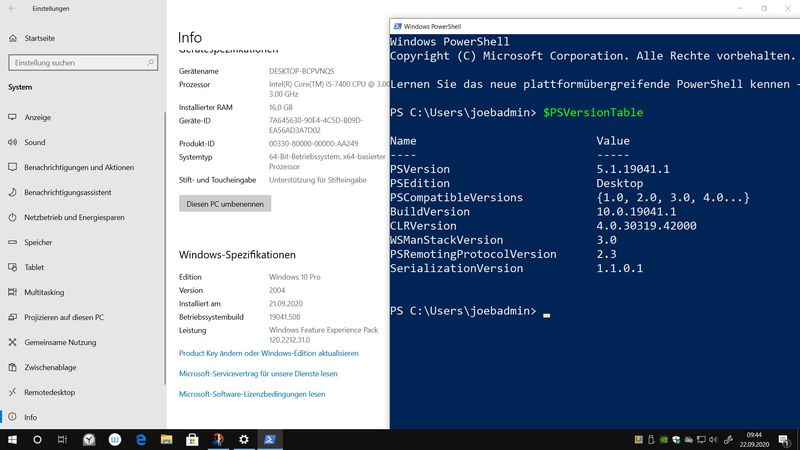This screenshot has height=450, width=800.
Task: Click the Betriebssystembuild value 19041.508
Action: coord(285,317)
